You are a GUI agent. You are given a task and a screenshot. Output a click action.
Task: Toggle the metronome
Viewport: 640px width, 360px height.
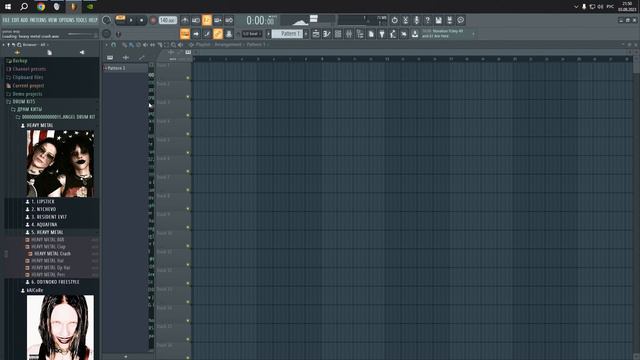click(x=185, y=20)
